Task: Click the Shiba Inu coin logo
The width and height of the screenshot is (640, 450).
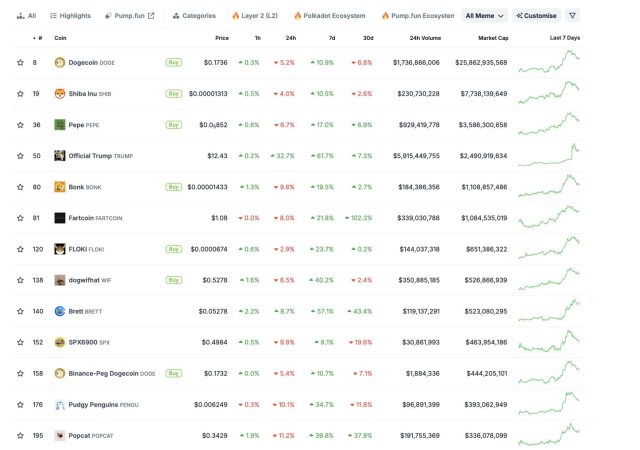Action: coord(60,94)
